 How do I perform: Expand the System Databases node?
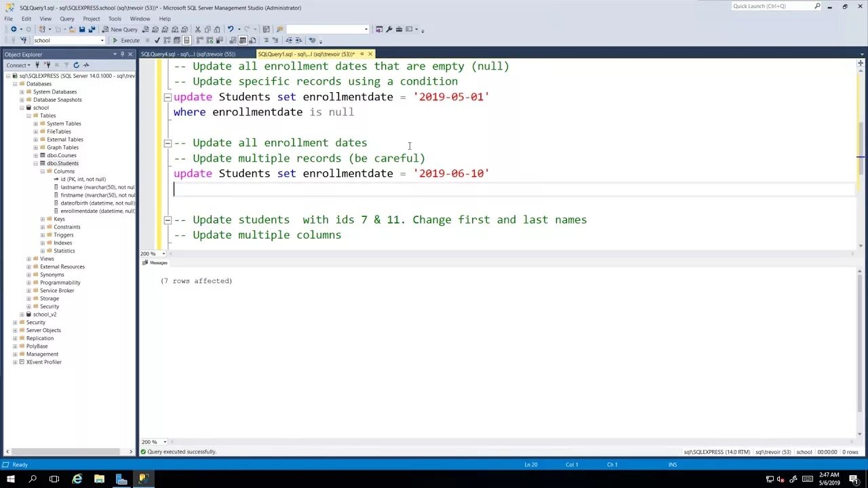[x=22, y=91]
